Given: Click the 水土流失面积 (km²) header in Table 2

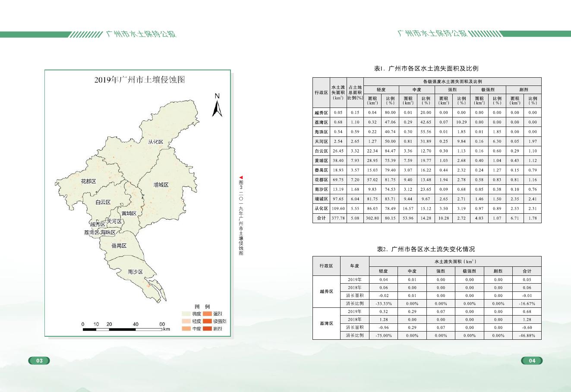Looking at the screenshot, I should click(455, 262).
